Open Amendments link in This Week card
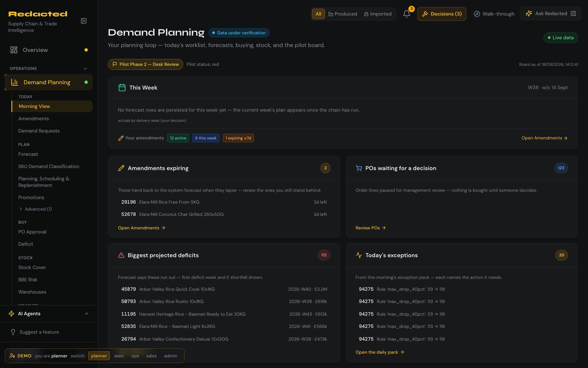The image size is (588, 368). (x=544, y=138)
